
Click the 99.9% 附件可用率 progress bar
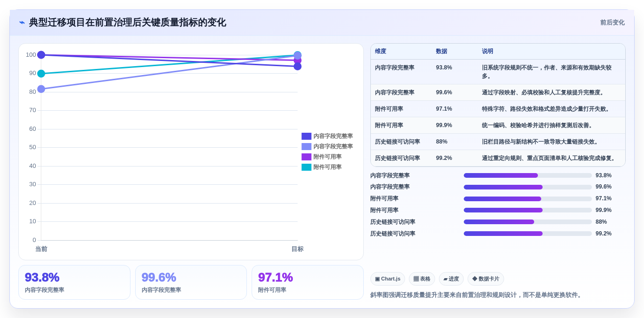[528, 210]
